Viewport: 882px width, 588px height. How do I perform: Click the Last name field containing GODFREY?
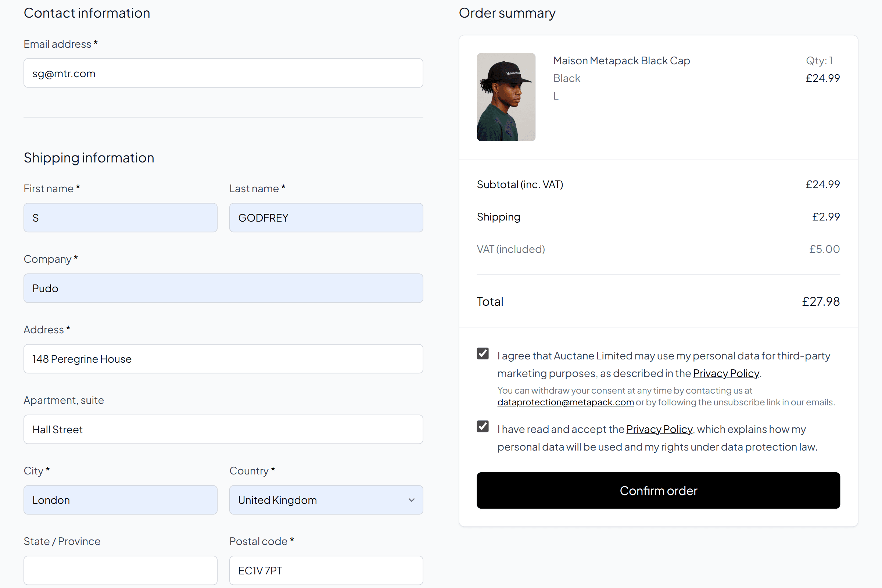[326, 218]
